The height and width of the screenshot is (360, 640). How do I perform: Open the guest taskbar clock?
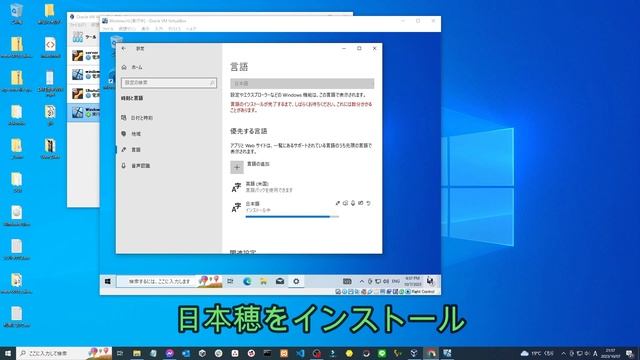[413, 281]
